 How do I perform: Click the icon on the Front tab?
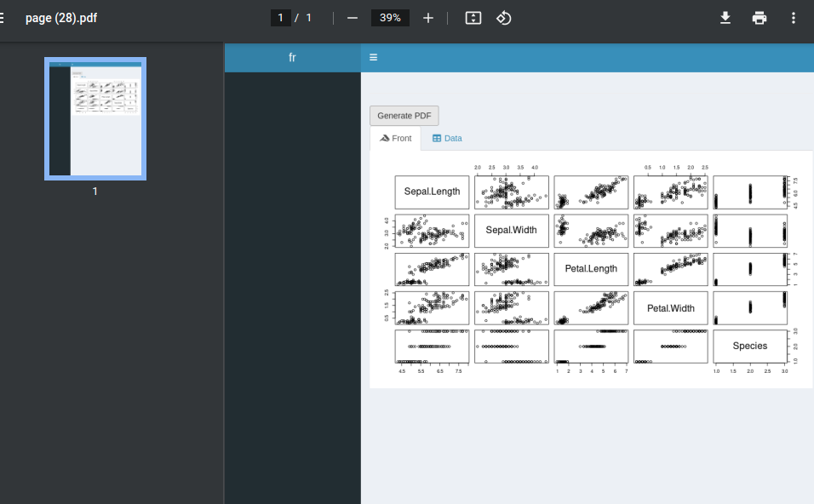[x=385, y=139]
